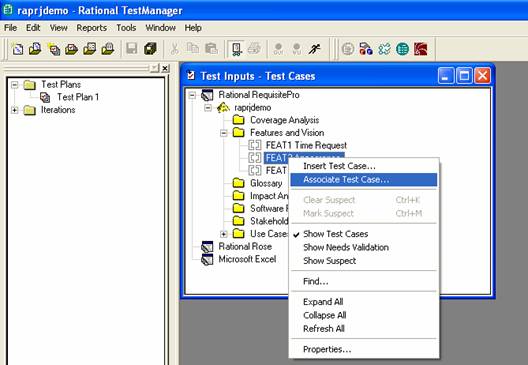Expand the Iterations folder node
The image size is (528, 365).
tap(14, 110)
